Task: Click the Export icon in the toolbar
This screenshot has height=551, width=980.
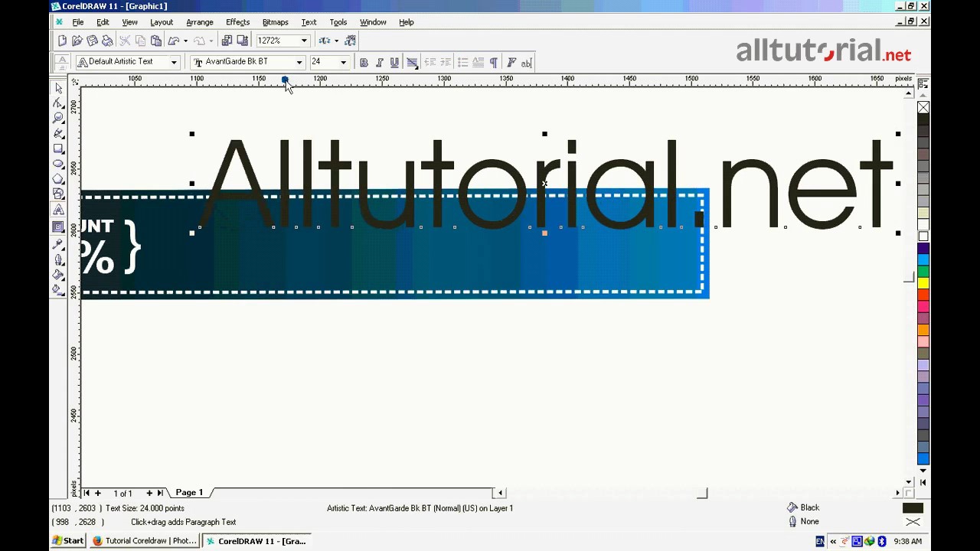Action: click(x=243, y=41)
